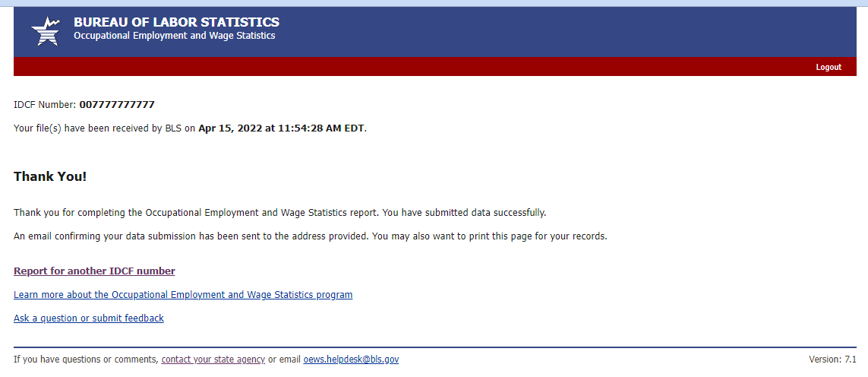Click the BLS star logo
The height and width of the screenshot is (377, 868).
point(44,31)
